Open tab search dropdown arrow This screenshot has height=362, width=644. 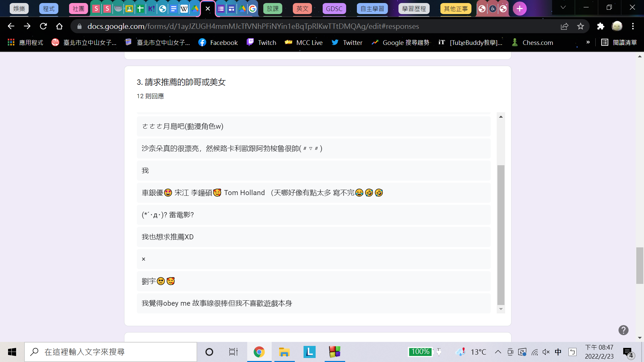pos(563,7)
